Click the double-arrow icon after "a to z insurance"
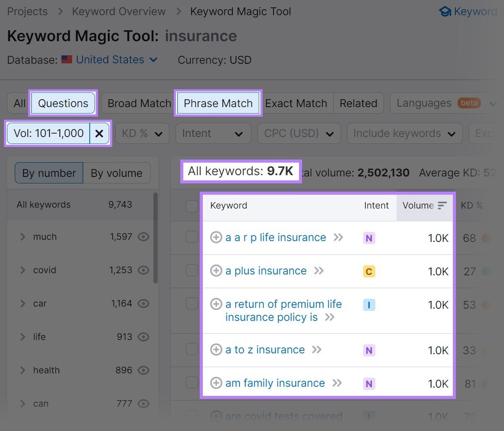Viewport: 504px width, 431px height. tap(317, 349)
